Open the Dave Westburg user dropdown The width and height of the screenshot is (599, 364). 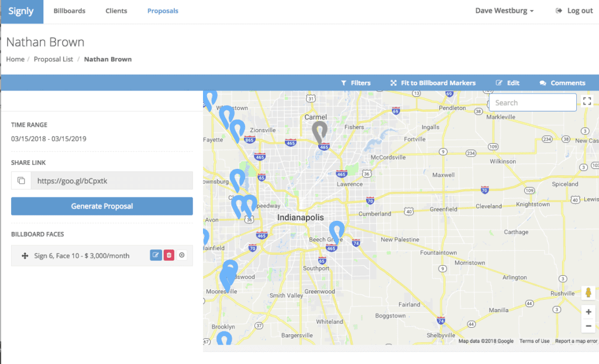coord(504,11)
